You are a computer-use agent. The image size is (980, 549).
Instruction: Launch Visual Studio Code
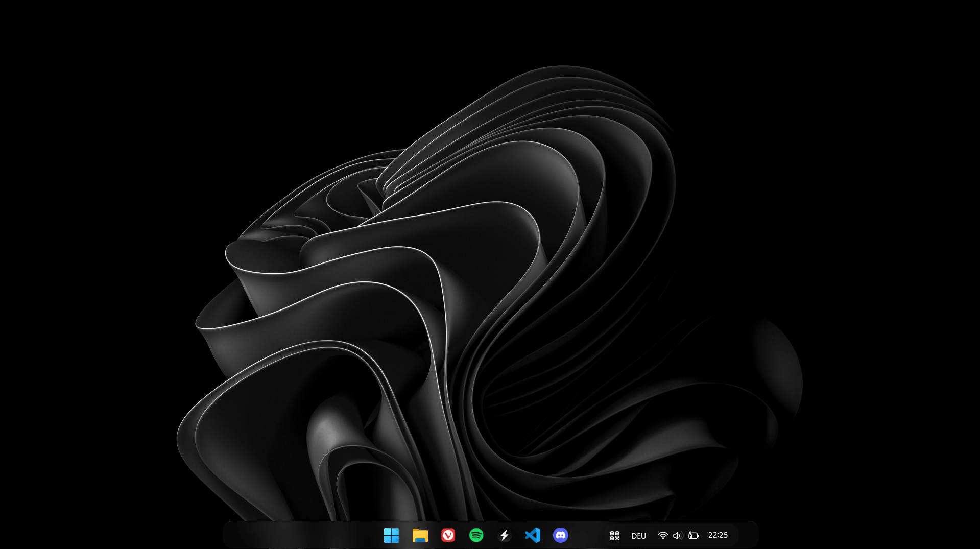pos(533,535)
